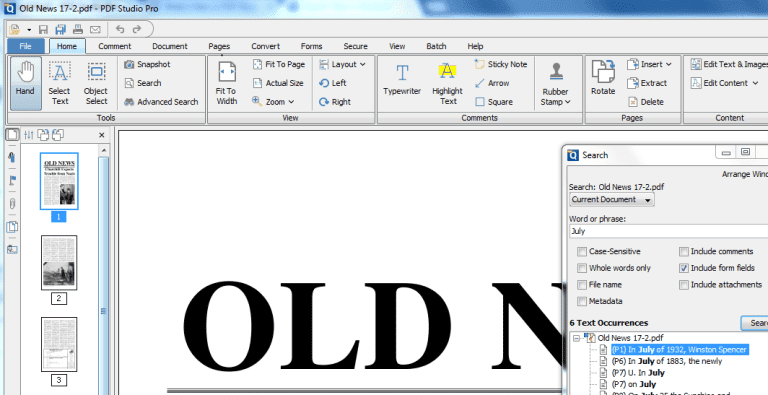Select the Highlight Text tool

coord(447,83)
